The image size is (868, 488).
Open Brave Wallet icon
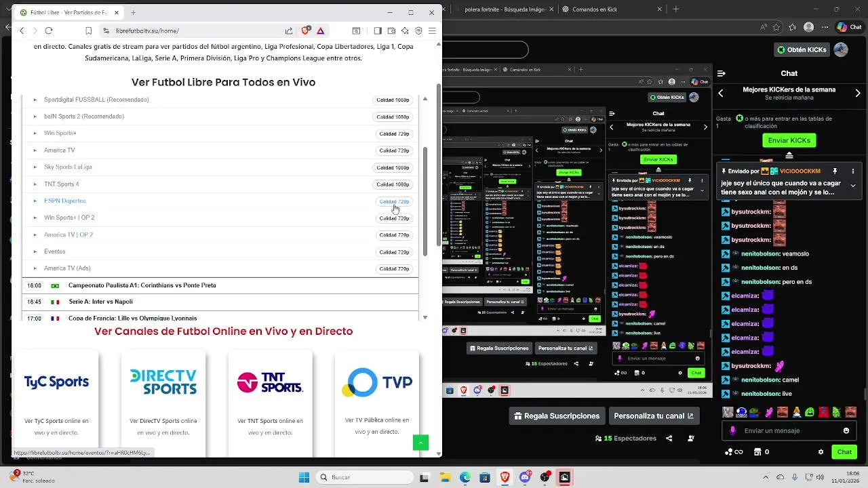click(x=391, y=30)
